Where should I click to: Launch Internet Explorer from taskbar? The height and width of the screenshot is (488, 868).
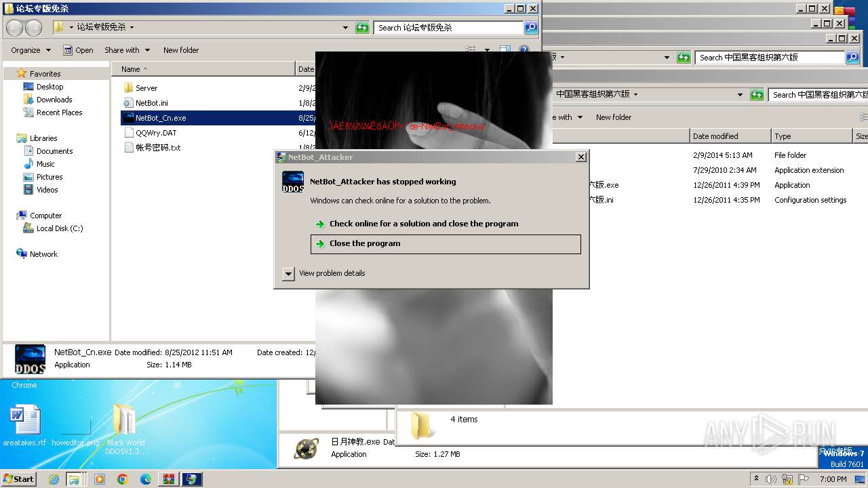(54, 479)
